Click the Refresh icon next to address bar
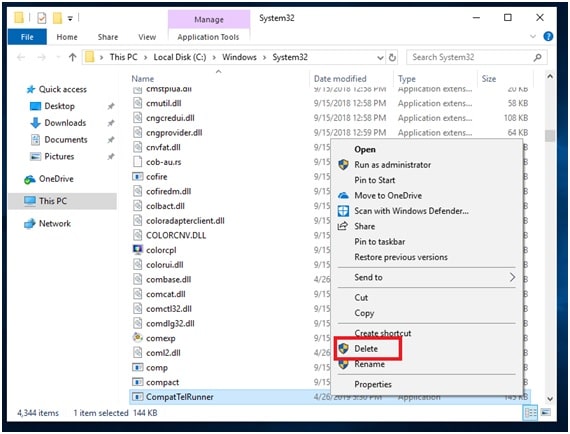570x434 pixels. click(392, 57)
